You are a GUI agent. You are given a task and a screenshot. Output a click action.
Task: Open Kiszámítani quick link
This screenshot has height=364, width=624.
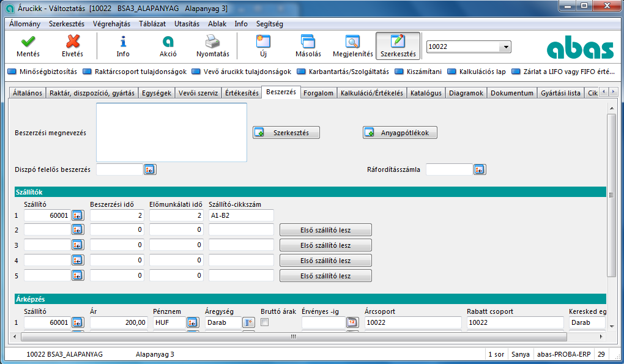418,72
